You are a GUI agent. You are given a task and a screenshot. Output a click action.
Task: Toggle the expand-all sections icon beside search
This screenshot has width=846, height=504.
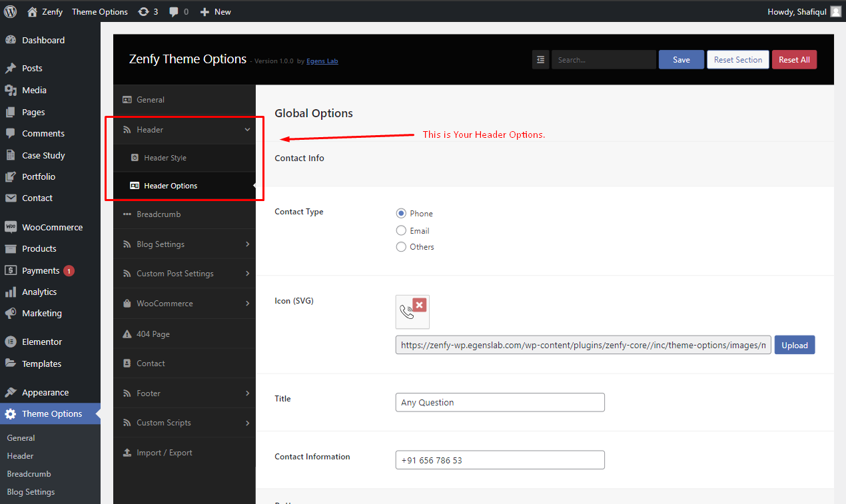540,59
